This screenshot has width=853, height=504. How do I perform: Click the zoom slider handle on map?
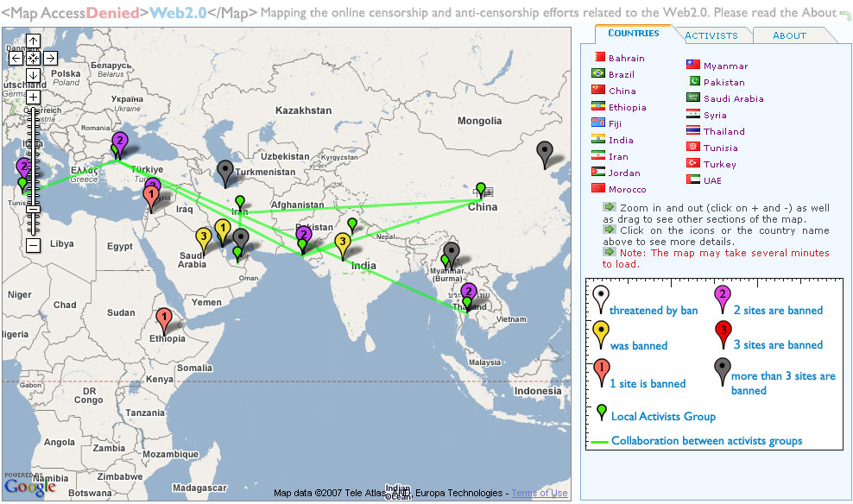point(33,208)
